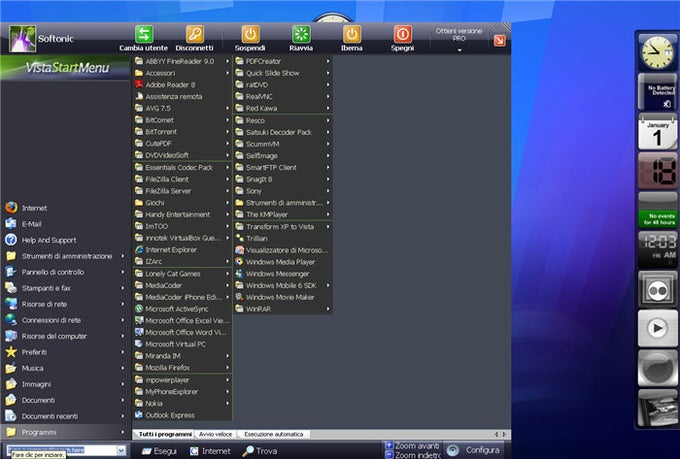Screen dimensions: 680x459
Task: Expand the Accessori folder submenu
Action: click(x=182, y=73)
